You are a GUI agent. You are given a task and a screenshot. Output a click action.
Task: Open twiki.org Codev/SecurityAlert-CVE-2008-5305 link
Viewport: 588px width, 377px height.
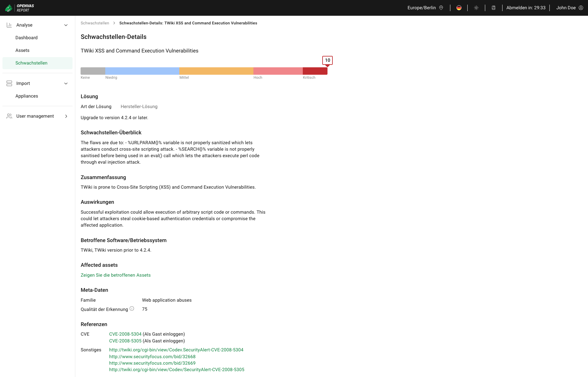click(x=177, y=370)
